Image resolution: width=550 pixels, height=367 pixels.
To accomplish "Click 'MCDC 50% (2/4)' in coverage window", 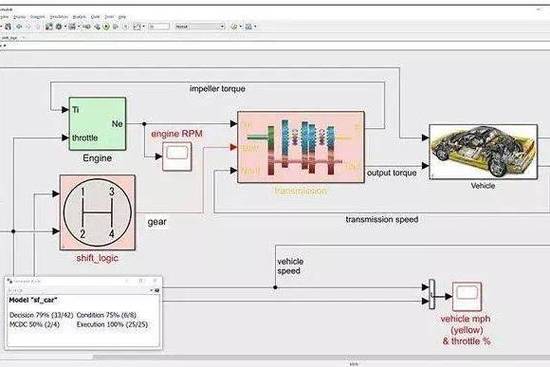I will 34,325.
